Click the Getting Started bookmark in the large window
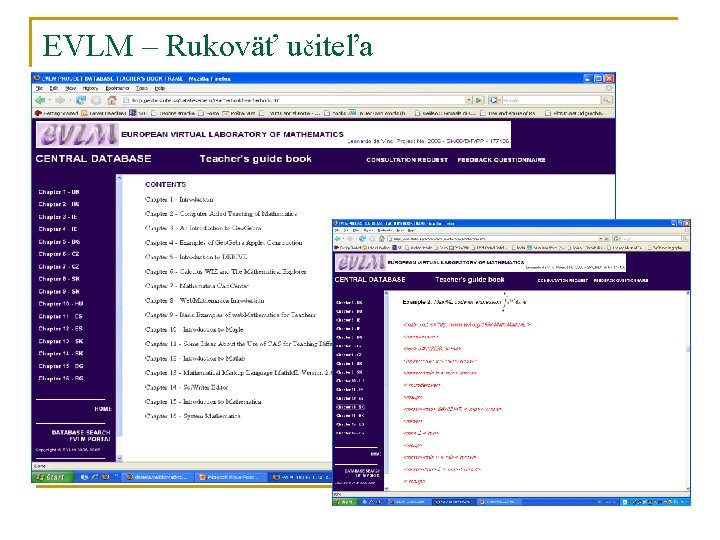This screenshot has height=540, width=720. click(57, 113)
